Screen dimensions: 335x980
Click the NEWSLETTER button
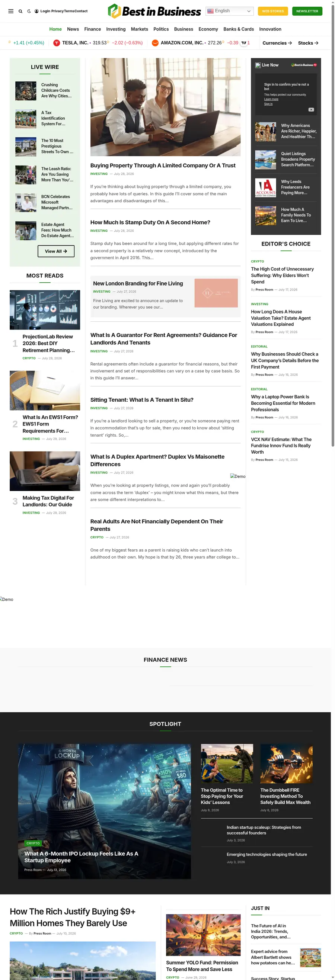click(x=307, y=11)
